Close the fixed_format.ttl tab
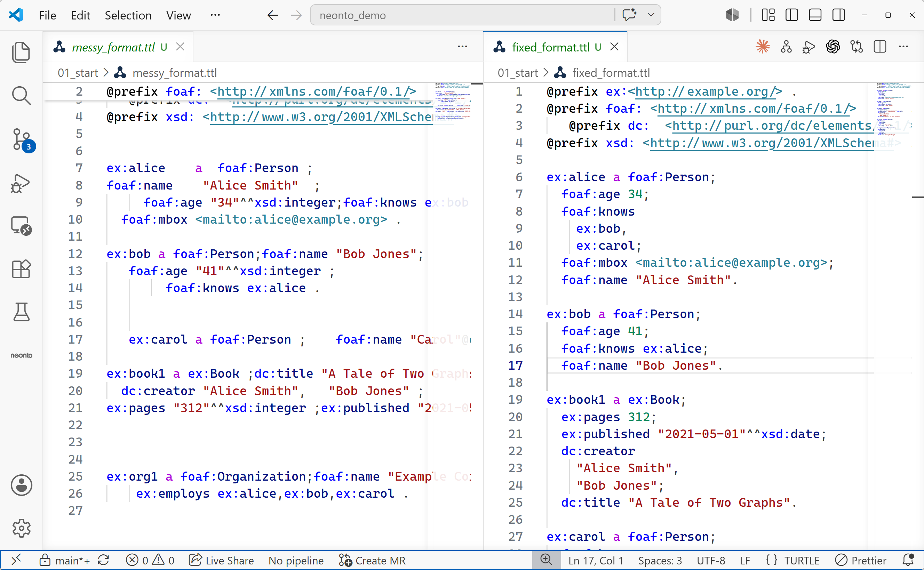Image resolution: width=924 pixels, height=570 pixels. click(x=614, y=47)
